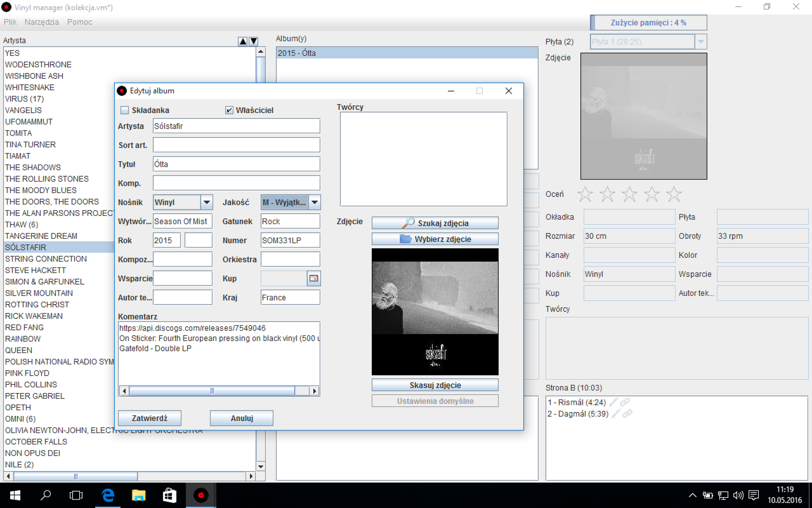Expand the Jakość quality dropdown
812x508 pixels.
(x=314, y=202)
